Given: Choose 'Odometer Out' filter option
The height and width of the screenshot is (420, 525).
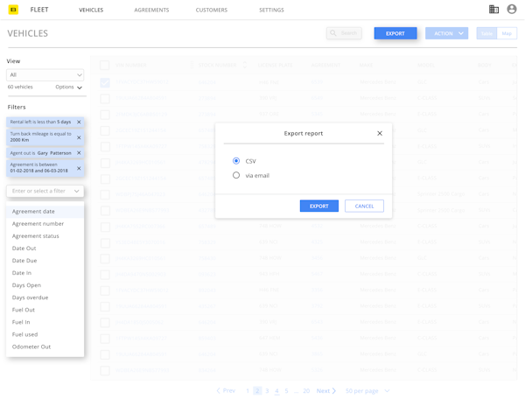Looking at the screenshot, I should [45, 347].
